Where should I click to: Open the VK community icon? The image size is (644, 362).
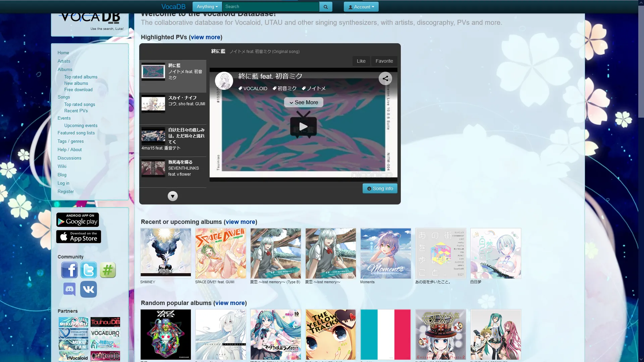(89, 289)
